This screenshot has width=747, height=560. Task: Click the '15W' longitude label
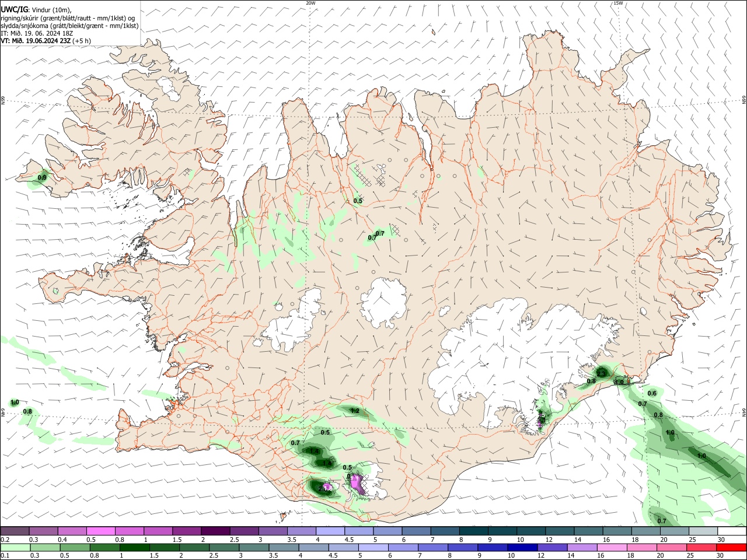(618, 3)
